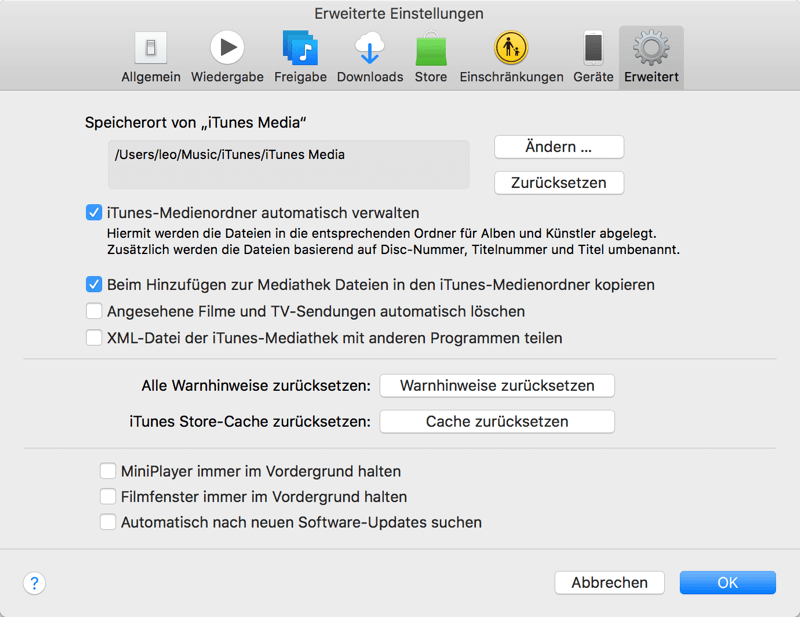Open the Freigabe sharing icon

[x=301, y=47]
